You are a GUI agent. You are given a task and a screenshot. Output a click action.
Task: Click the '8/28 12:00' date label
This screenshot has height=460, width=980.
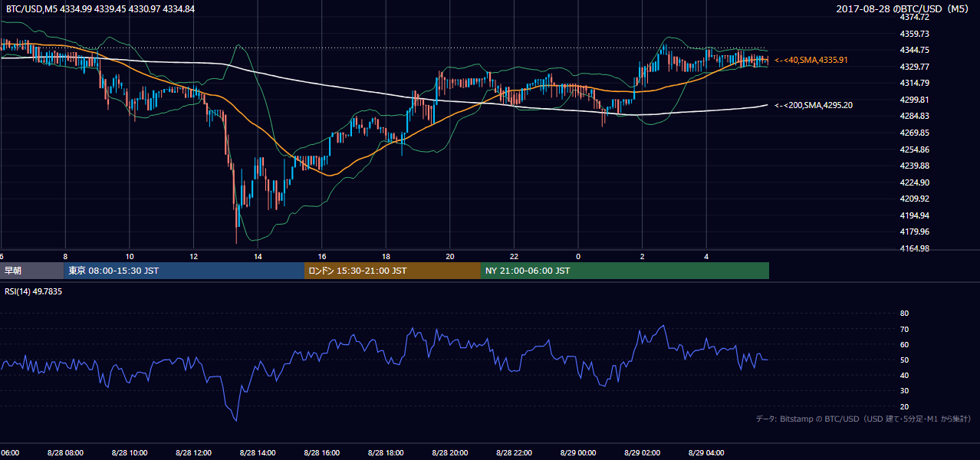[193, 453]
